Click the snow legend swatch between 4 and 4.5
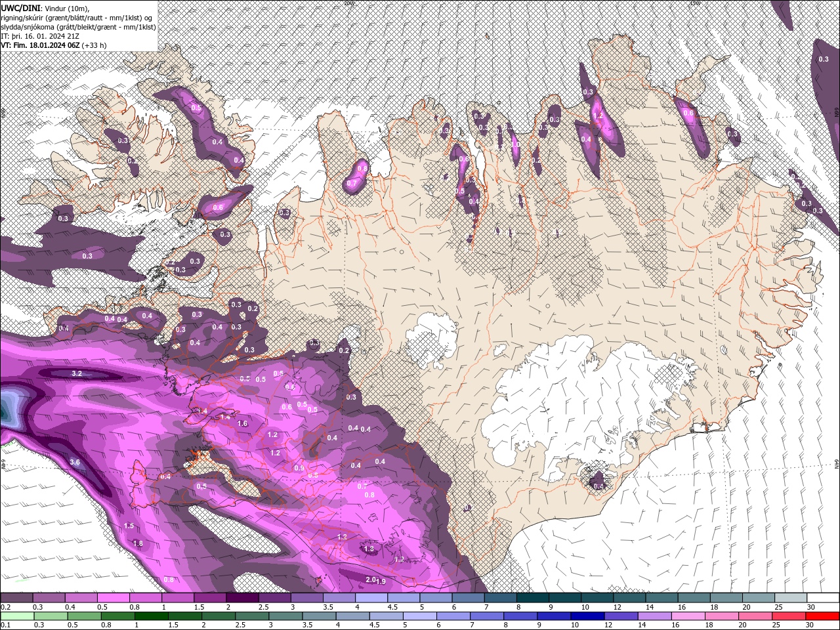The height and width of the screenshot is (630, 840). [371, 598]
